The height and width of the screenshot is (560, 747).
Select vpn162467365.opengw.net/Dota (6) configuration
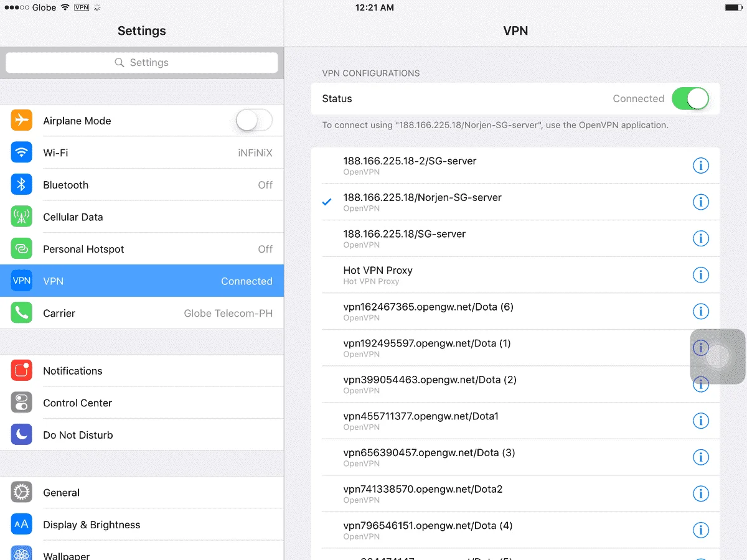click(x=515, y=312)
